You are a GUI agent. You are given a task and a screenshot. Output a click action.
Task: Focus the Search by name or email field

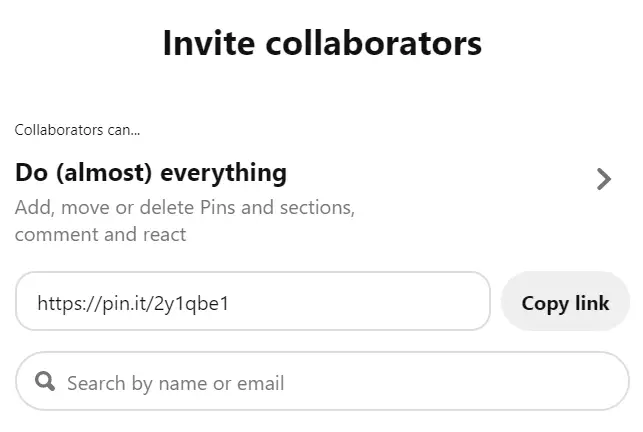(x=322, y=381)
